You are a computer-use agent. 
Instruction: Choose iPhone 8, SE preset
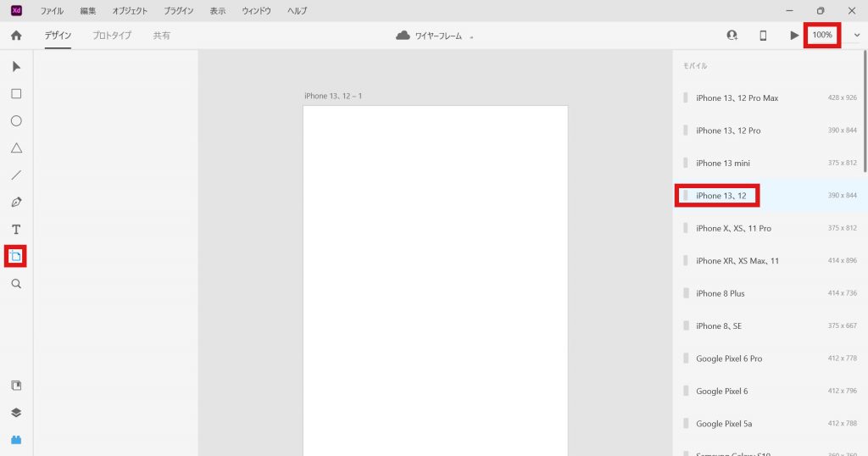(x=768, y=326)
